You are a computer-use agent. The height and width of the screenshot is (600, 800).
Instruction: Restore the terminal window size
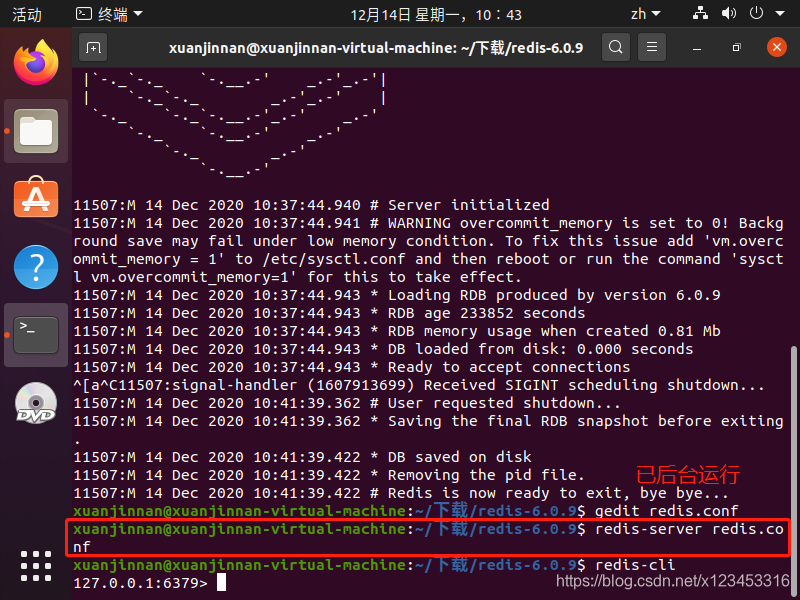coord(736,48)
